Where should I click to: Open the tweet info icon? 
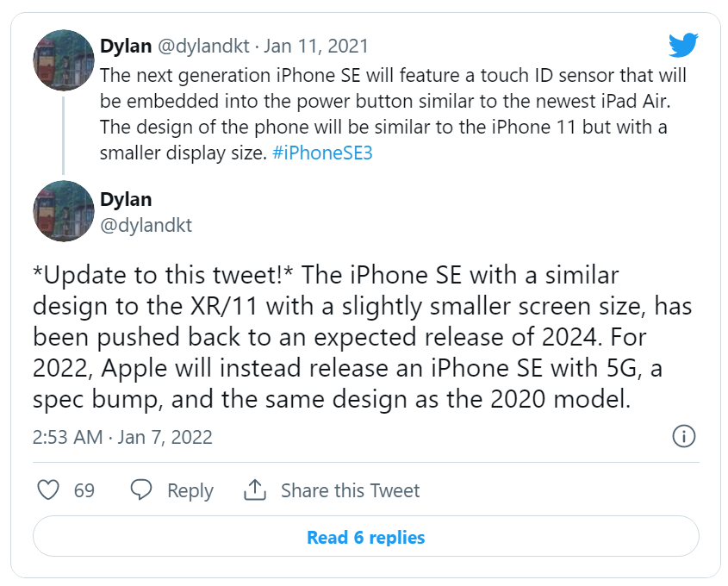click(x=683, y=436)
